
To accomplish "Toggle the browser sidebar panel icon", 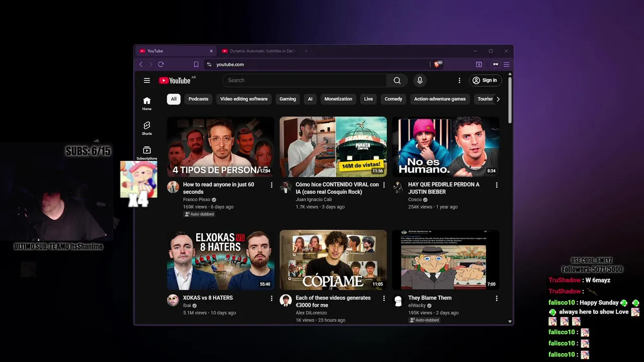I will 479,64.
